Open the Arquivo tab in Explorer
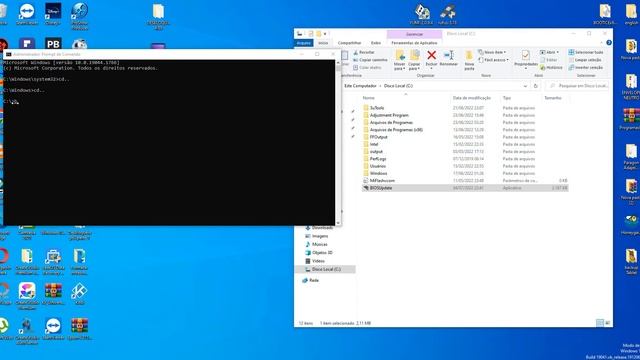Screen dimensions: 640x360 click(x=304, y=43)
